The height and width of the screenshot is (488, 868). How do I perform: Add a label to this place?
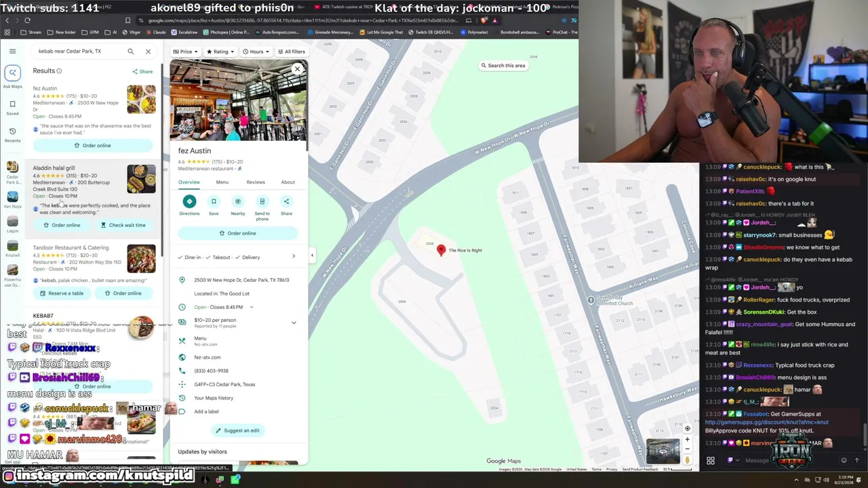tap(206, 411)
